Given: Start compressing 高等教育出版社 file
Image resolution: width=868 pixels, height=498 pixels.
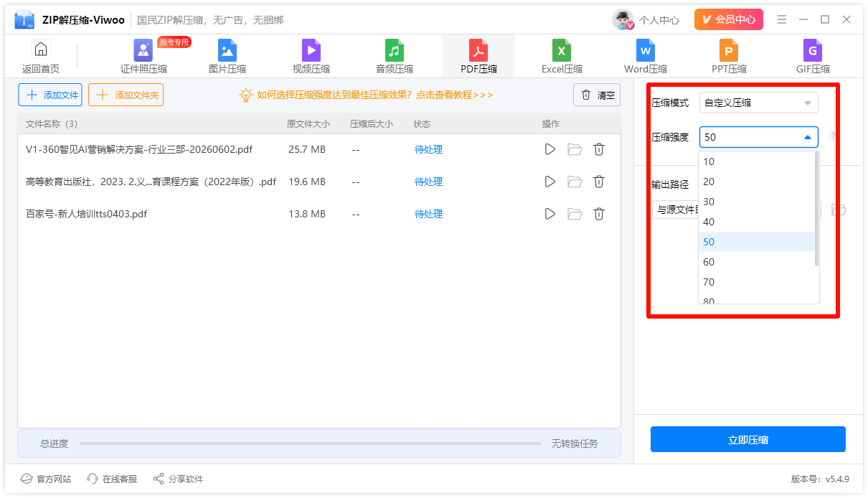Looking at the screenshot, I should click(x=550, y=182).
